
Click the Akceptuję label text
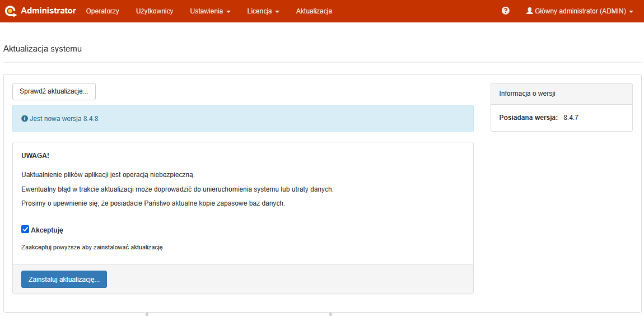(47, 230)
